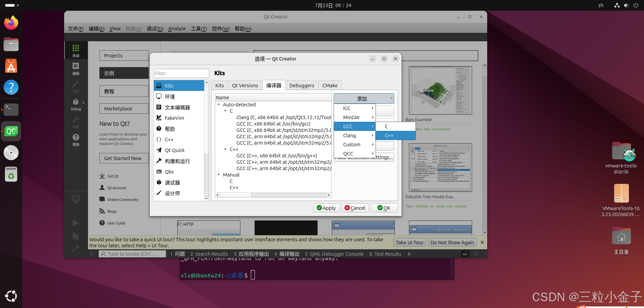Screen dimensions: 644x308
Task: Switch to the CMake tab
Action: 330,86
